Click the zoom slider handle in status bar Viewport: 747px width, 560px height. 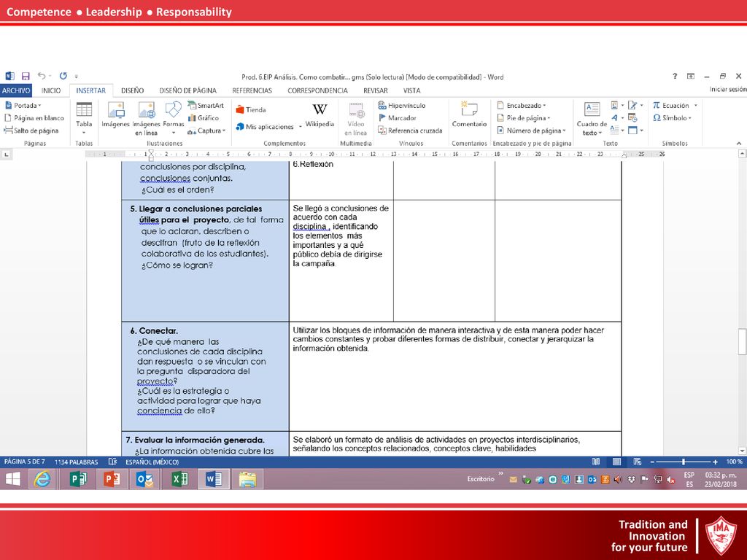(x=684, y=462)
